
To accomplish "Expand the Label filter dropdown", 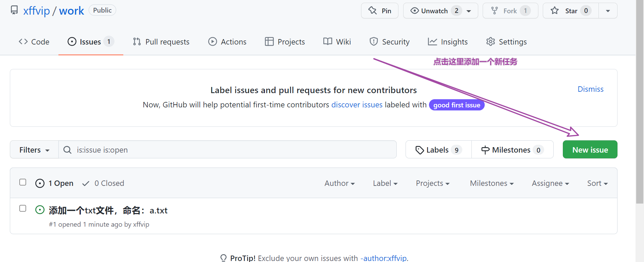I will (x=385, y=183).
